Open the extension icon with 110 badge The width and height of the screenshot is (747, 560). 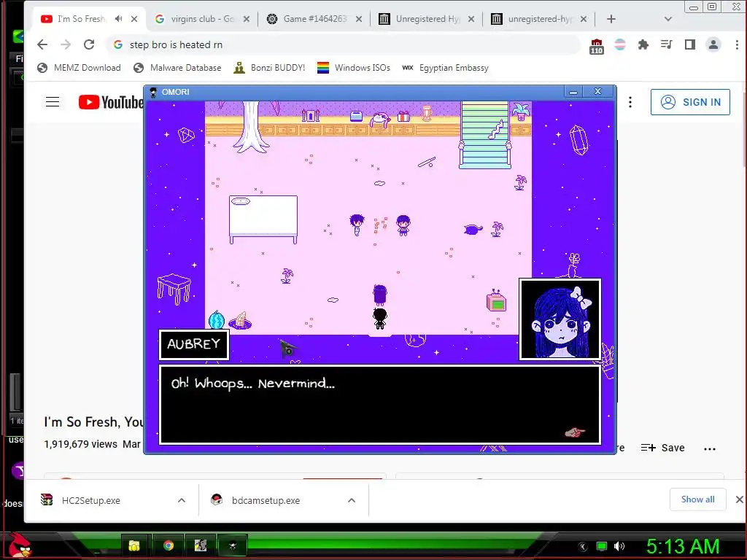pyautogui.click(x=597, y=46)
